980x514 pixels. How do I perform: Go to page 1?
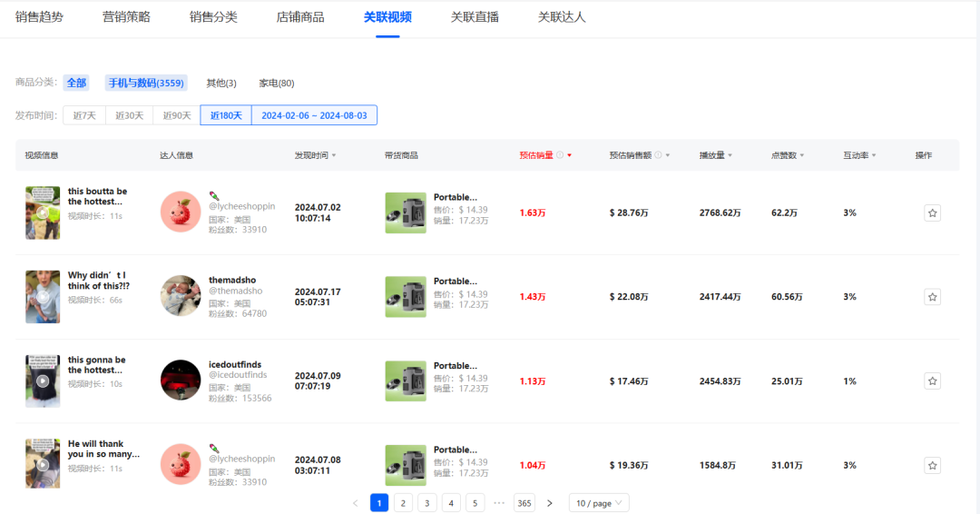point(378,503)
